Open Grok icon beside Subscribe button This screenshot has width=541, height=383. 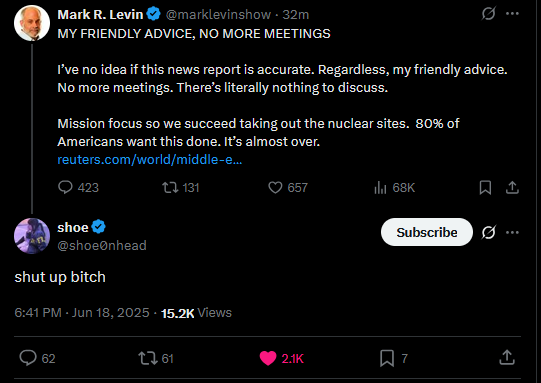point(489,232)
